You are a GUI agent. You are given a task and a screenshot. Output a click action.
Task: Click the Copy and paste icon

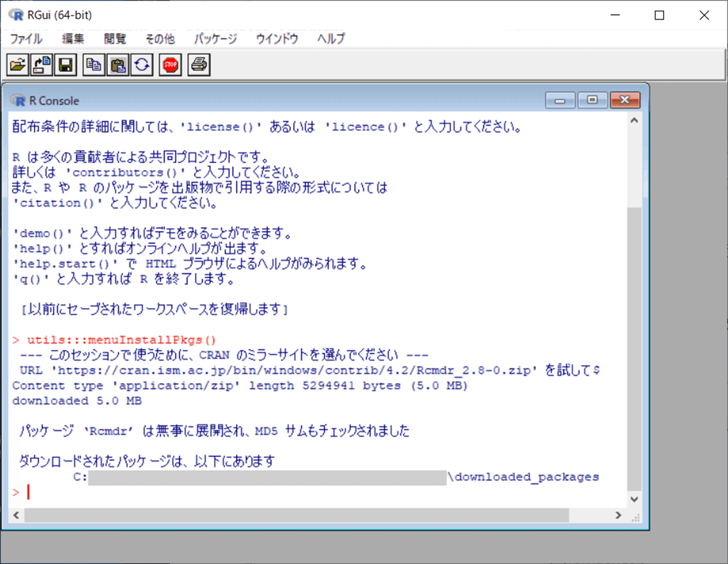[141, 65]
